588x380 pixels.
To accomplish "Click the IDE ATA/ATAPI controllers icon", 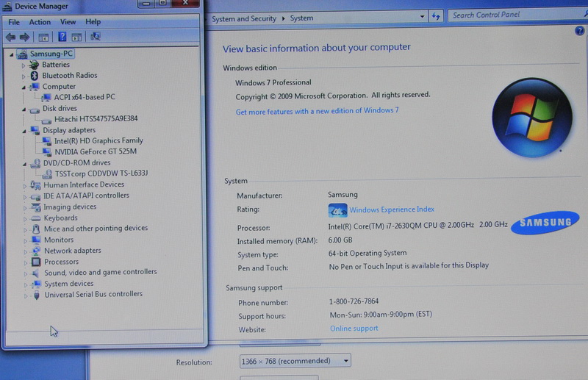I will [x=35, y=196].
